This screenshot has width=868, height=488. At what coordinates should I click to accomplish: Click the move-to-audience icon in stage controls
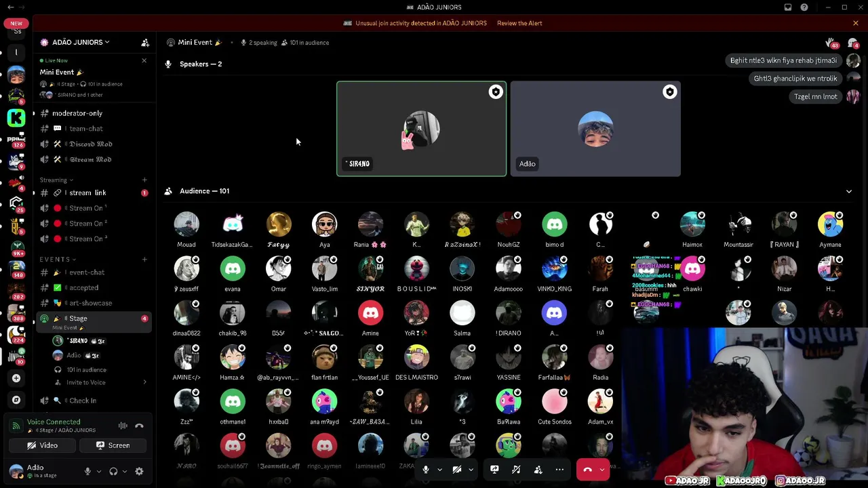tap(538, 469)
